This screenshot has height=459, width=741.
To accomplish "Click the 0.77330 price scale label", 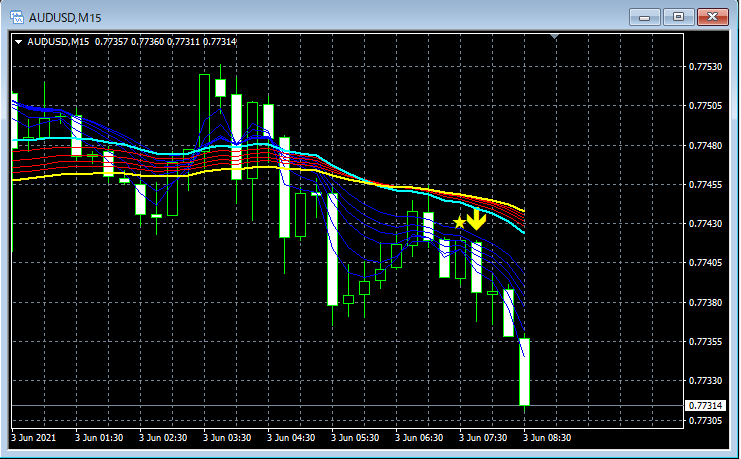I will [705, 381].
